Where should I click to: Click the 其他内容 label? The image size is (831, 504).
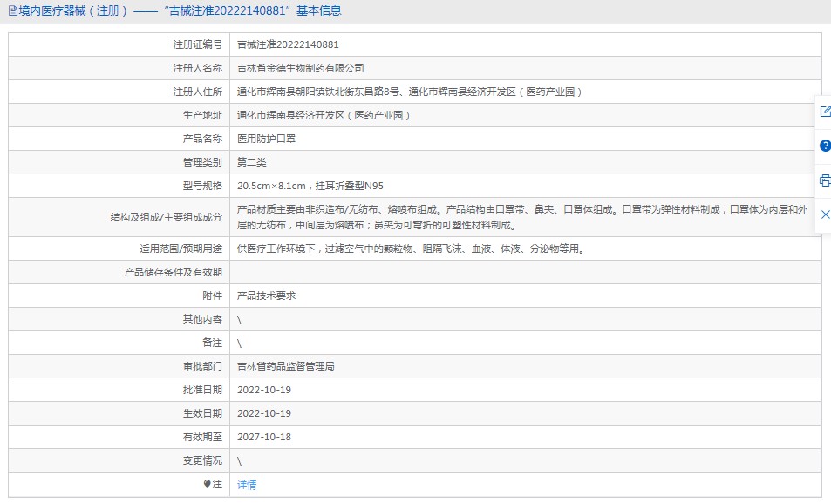[202, 319]
